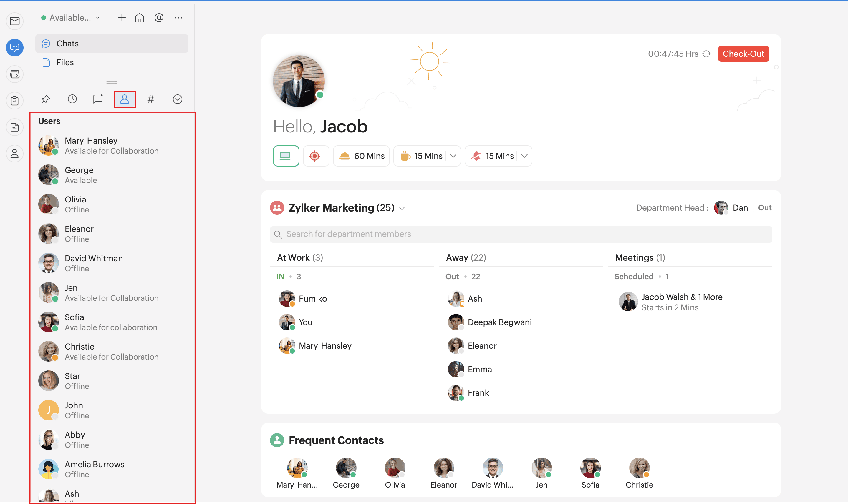Expand Zylker Marketing department chevron

tap(402, 208)
